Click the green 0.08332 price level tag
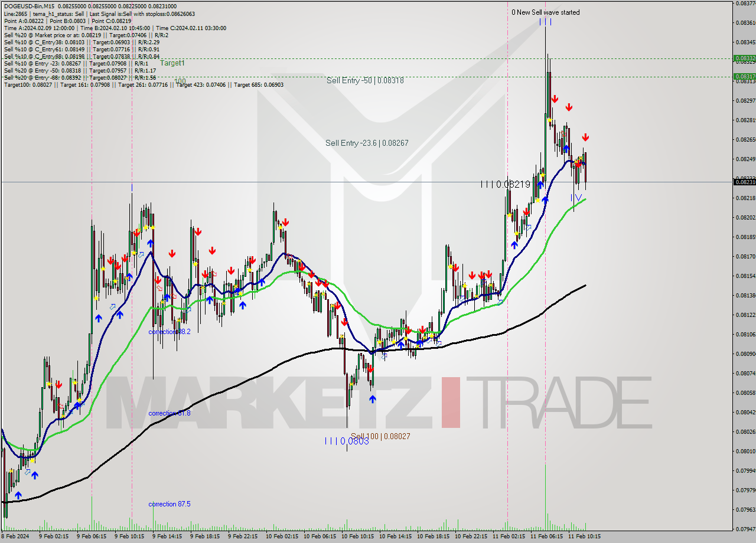 (x=744, y=58)
